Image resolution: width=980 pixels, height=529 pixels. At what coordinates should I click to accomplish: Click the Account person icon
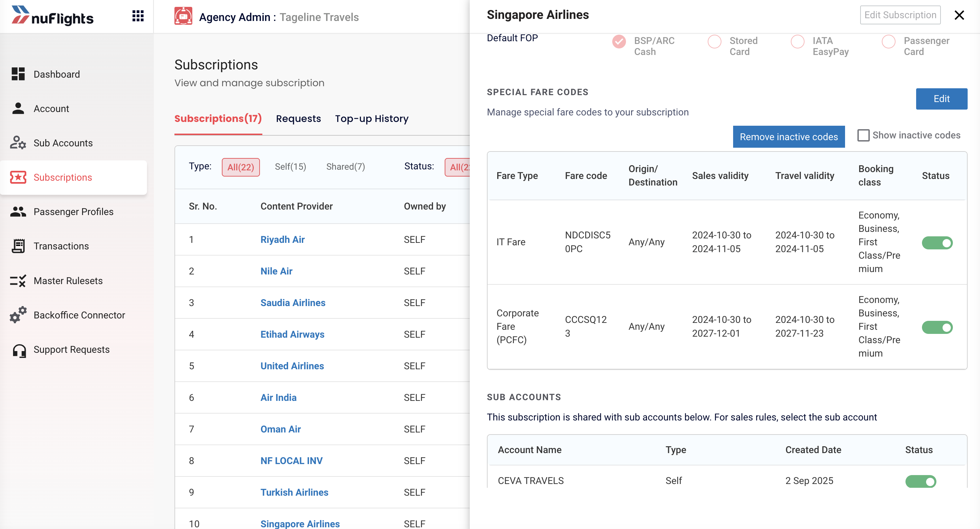pyautogui.click(x=18, y=109)
